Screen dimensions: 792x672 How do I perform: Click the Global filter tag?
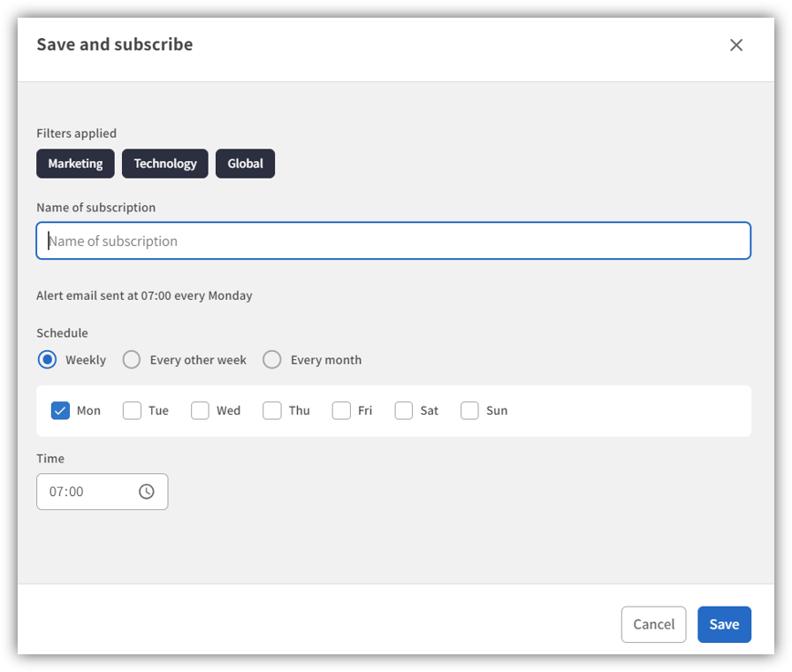coord(245,164)
